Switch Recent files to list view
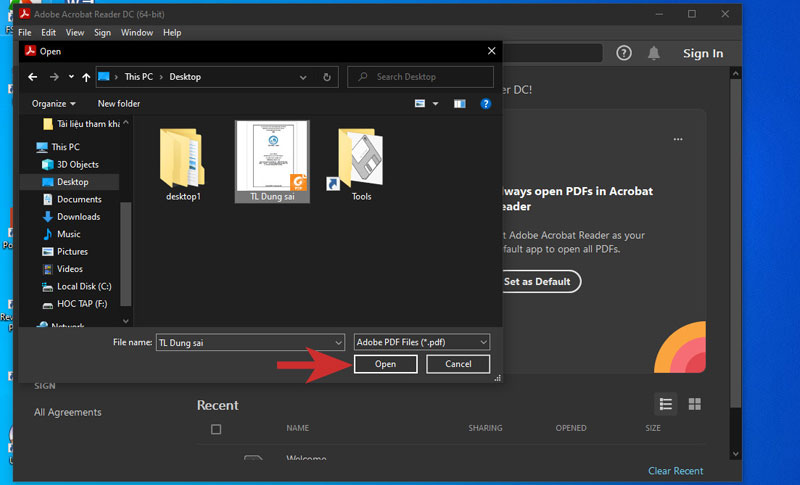This screenshot has height=485, width=800. (x=666, y=404)
